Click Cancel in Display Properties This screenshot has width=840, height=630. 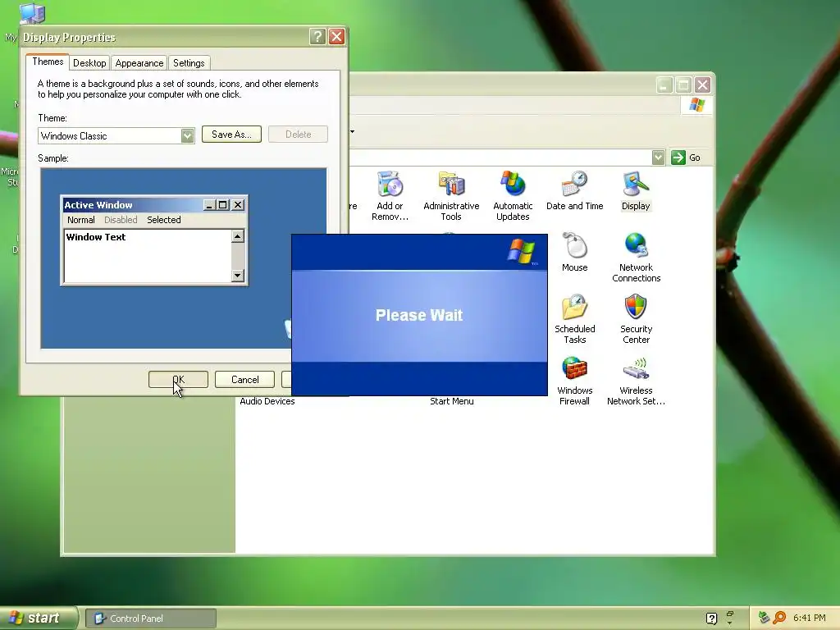click(244, 379)
